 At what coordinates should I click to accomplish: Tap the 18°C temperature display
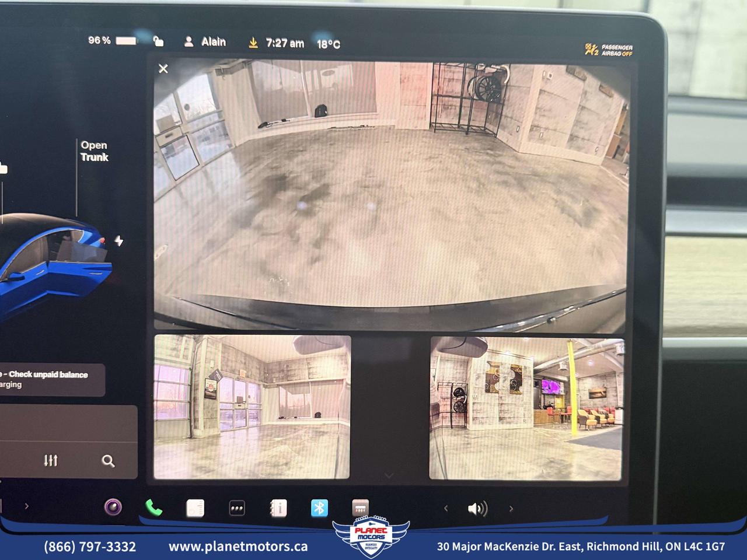click(x=329, y=43)
